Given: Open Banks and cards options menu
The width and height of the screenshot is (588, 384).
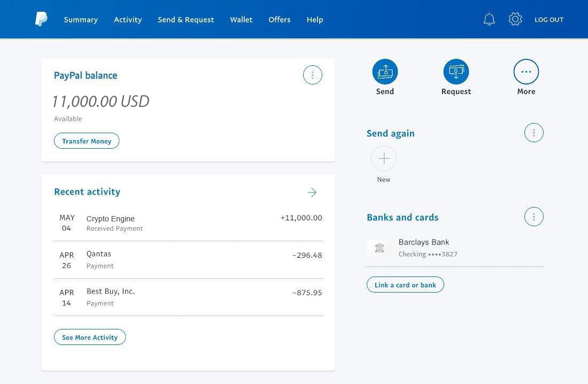Looking at the screenshot, I should [533, 217].
